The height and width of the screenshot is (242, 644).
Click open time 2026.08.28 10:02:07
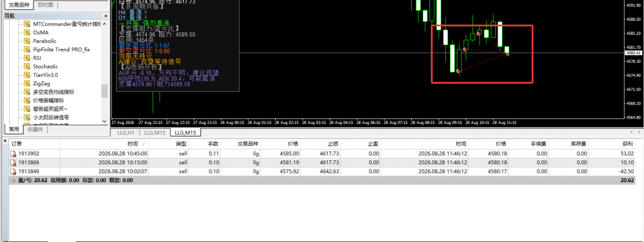coord(123,171)
